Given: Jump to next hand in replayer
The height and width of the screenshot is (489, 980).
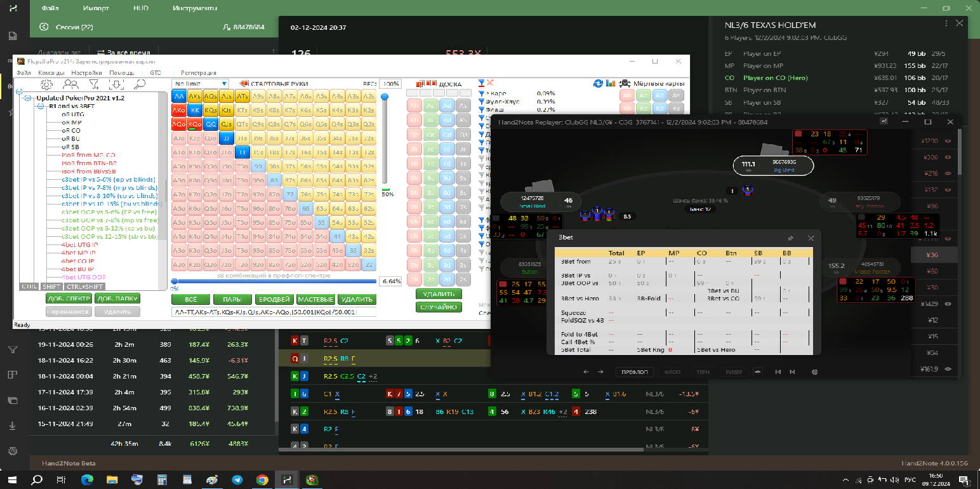Looking at the screenshot, I should [792, 372].
